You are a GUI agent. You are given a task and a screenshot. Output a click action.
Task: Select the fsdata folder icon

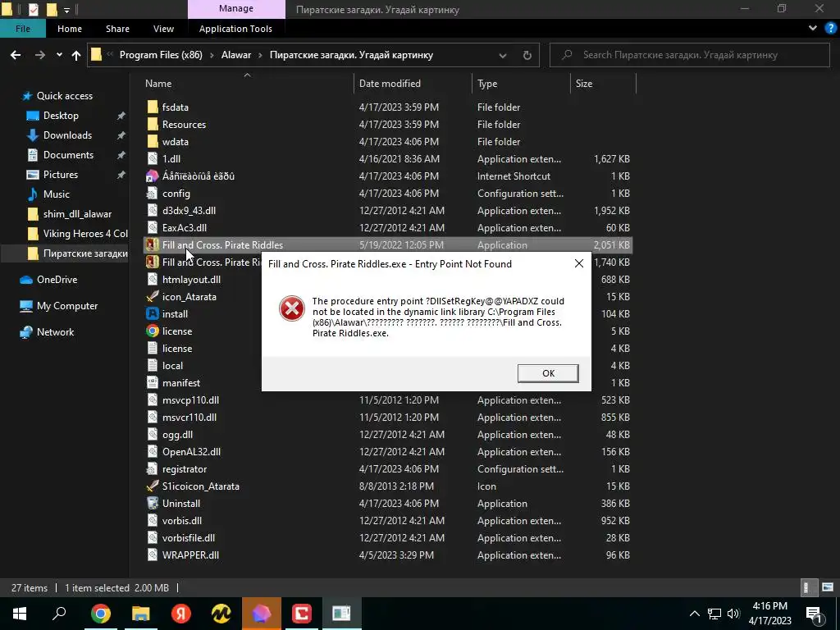(153, 107)
